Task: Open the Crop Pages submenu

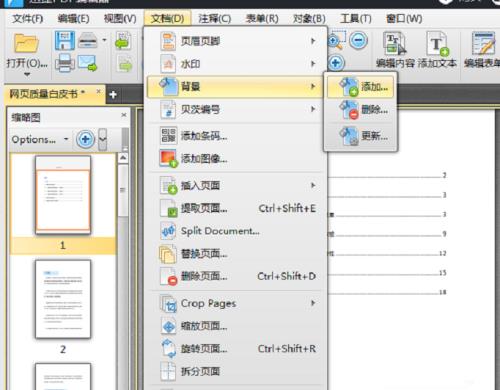Action: tap(236, 303)
